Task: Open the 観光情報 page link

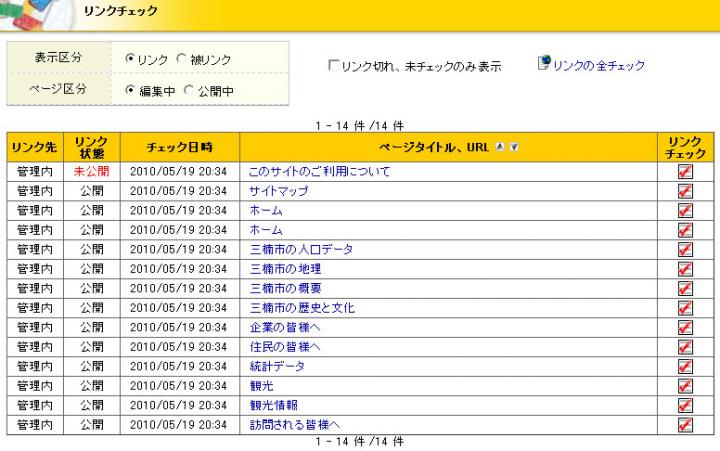Action: [x=273, y=405]
